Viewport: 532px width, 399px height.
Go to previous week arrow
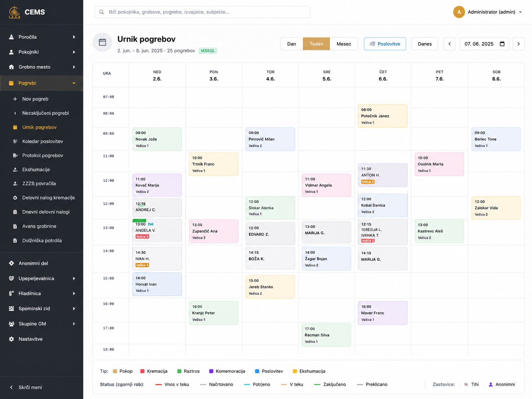click(449, 44)
